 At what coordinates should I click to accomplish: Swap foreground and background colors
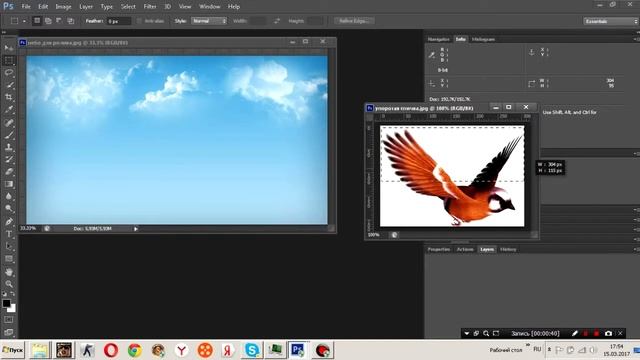[13, 293]
